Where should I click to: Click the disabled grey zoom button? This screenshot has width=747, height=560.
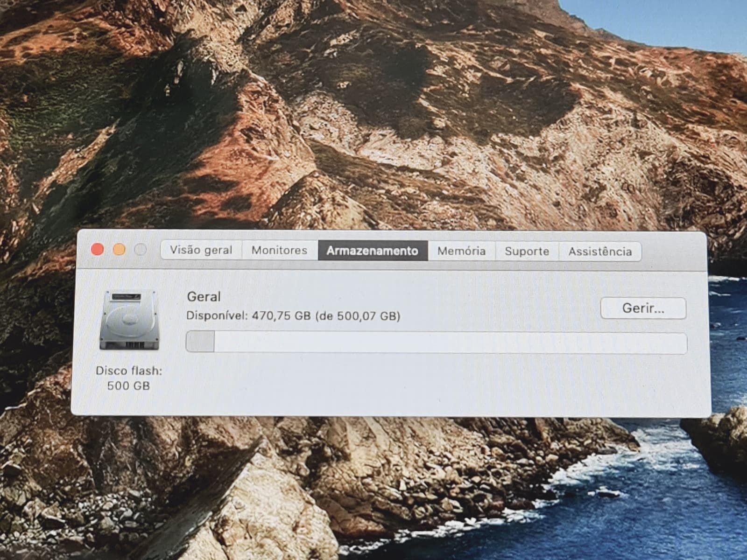[141, 250]
